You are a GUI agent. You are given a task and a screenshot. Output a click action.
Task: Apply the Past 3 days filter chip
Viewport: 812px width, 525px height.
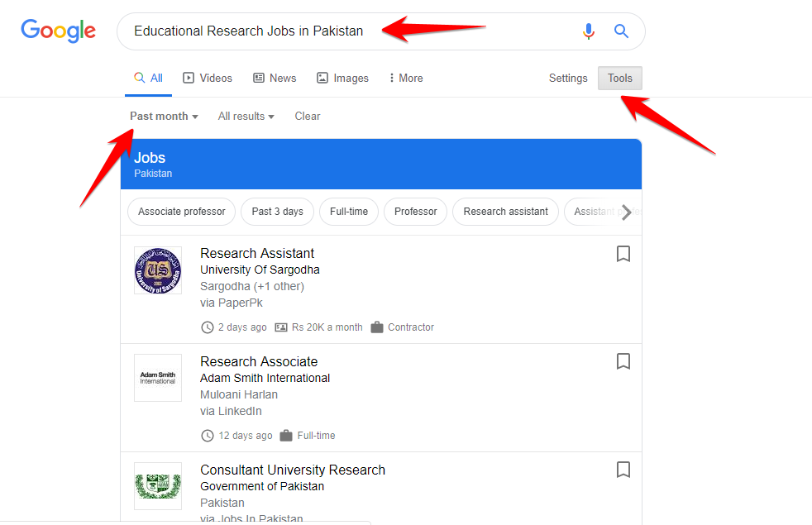pyautogui.click(x=278, y=212)
